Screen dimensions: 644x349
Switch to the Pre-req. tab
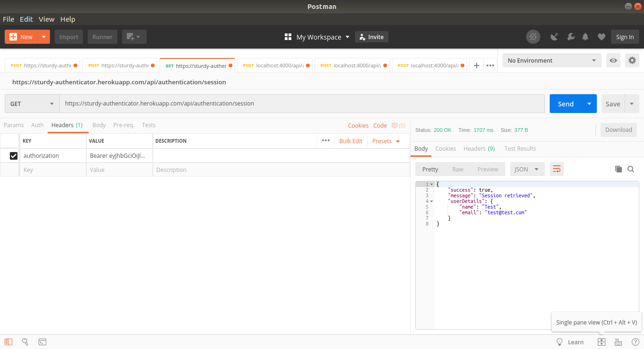124,125
